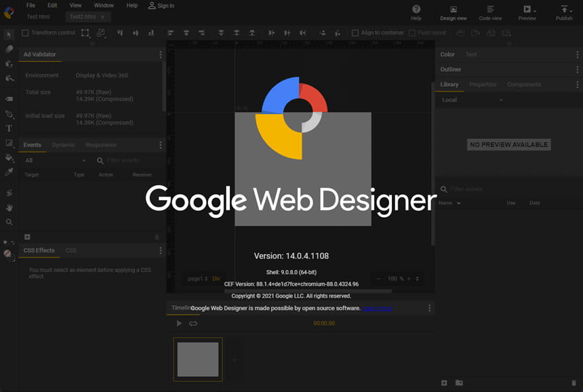Close the Test2.html tab
This screenshot has width=583, height=392.
(102, 17)
